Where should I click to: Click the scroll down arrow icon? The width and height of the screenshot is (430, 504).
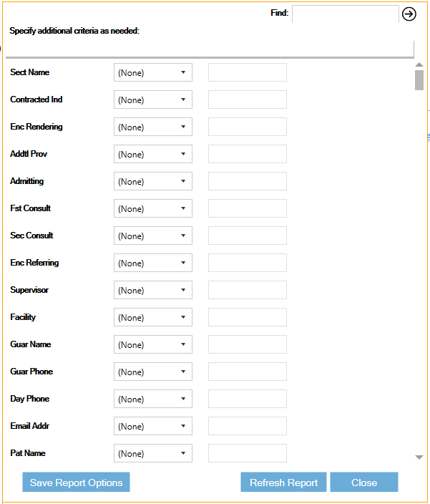click(419, 457)
